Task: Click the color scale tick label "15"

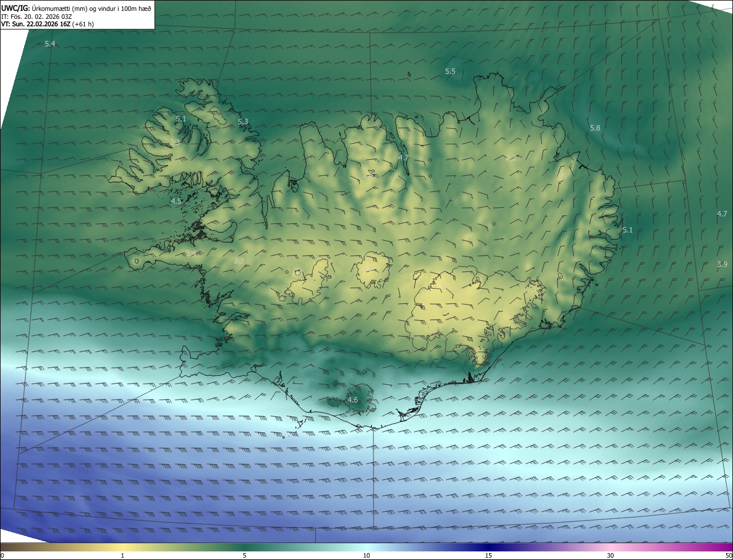Action: (x=488, y=555)
